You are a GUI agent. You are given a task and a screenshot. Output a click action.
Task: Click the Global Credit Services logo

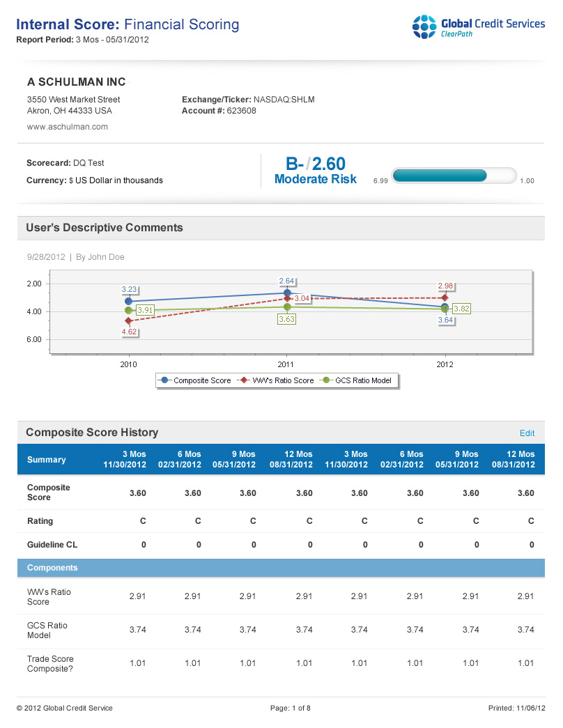478,27
